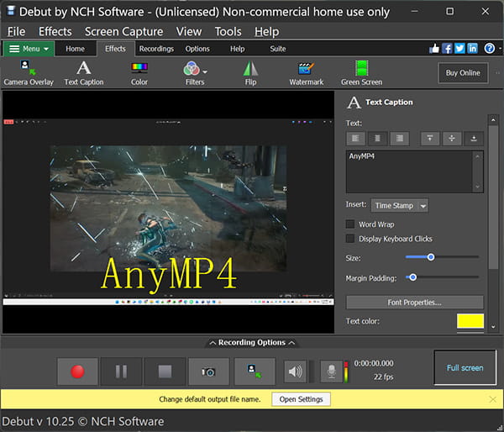Viewport: 504px width, 432px height.
Task: Open help via the blue question mark icon
Action: [490, 49]
